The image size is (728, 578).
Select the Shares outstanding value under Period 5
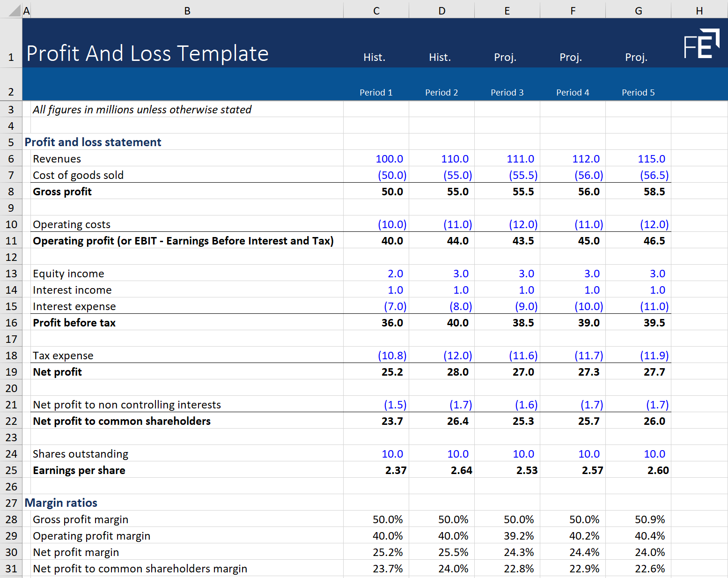click(x=654, y=453)
